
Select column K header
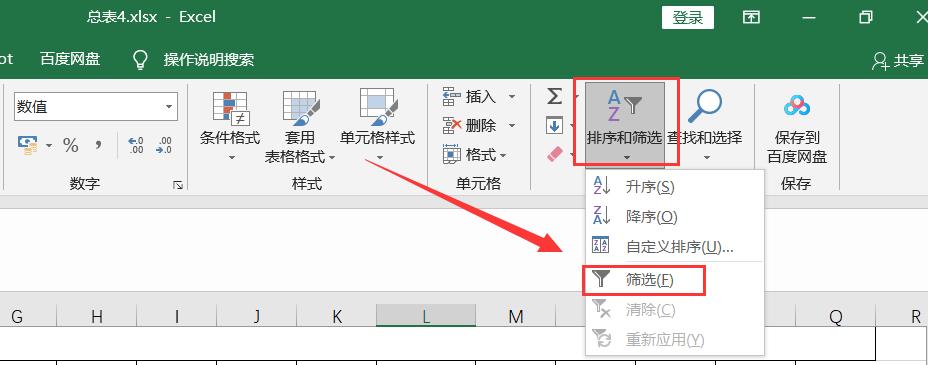click(x=336, y=317)
